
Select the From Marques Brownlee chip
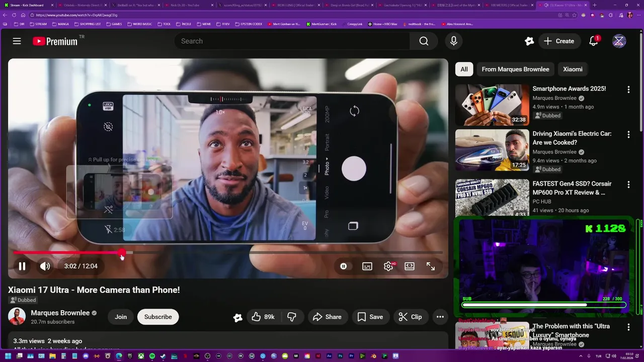click(x=515, y=69)
